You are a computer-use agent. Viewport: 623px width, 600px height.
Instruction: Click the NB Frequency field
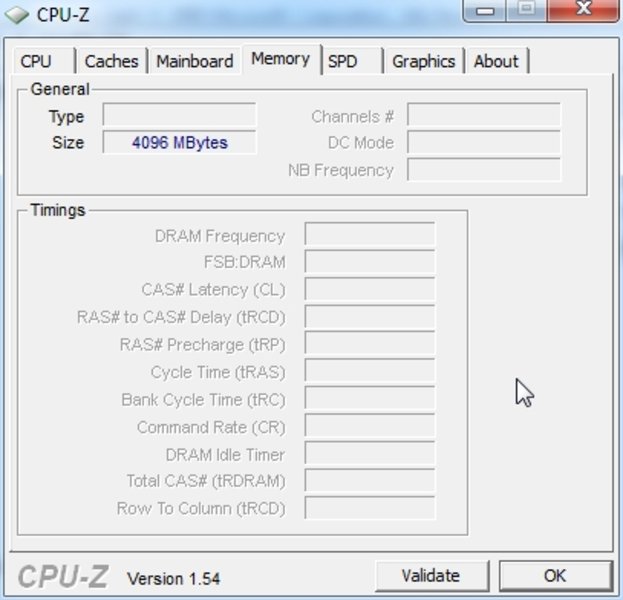[484, 170]
